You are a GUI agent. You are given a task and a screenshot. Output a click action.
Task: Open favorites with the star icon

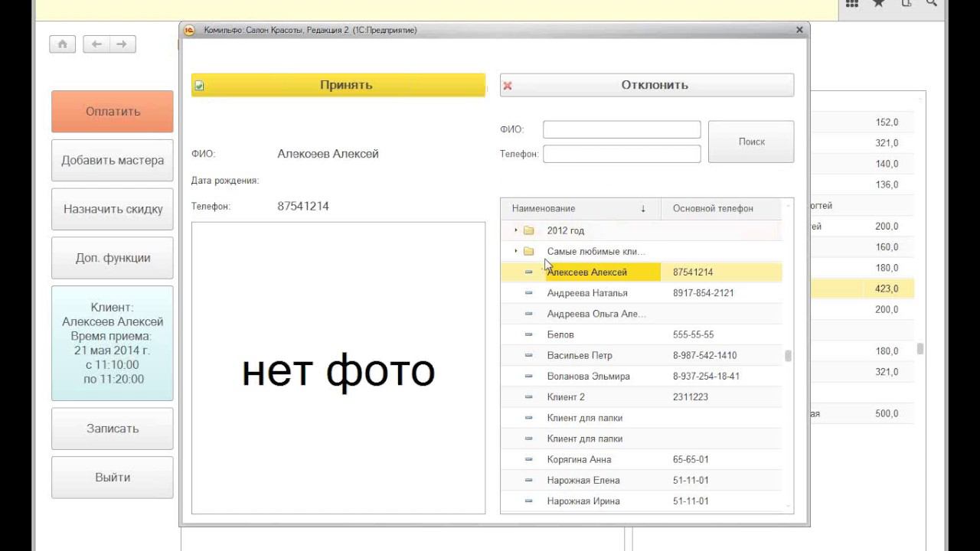coord(879,4)
